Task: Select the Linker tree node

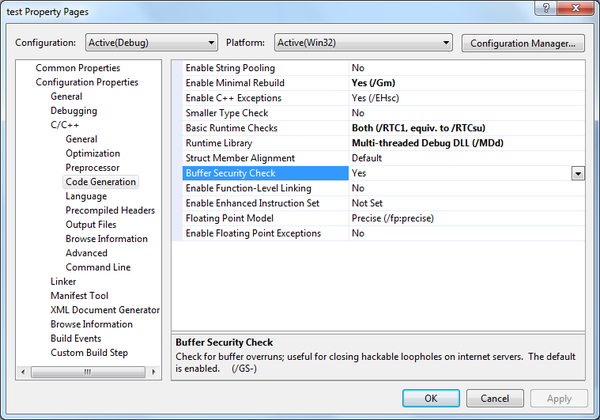Action: (63, 282)
